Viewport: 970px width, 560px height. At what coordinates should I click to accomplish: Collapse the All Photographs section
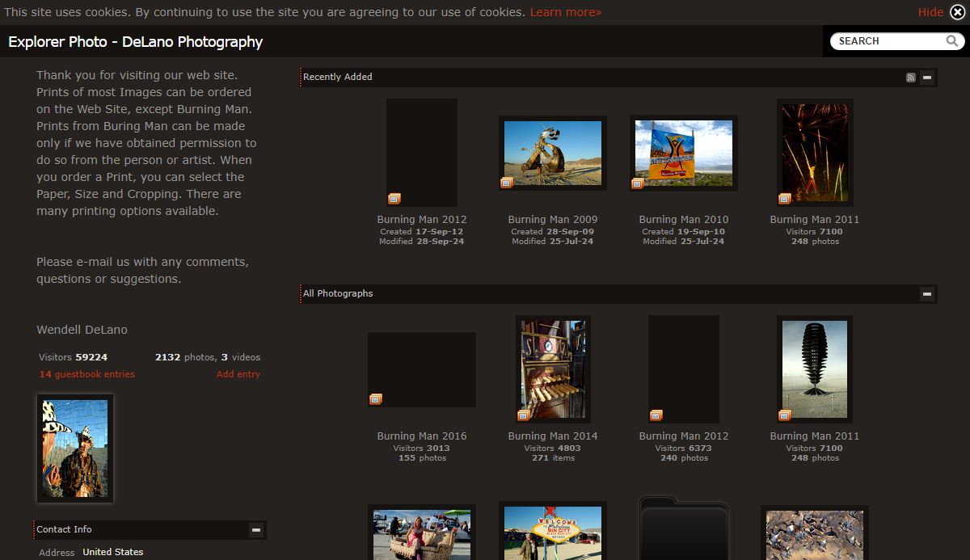927,294
